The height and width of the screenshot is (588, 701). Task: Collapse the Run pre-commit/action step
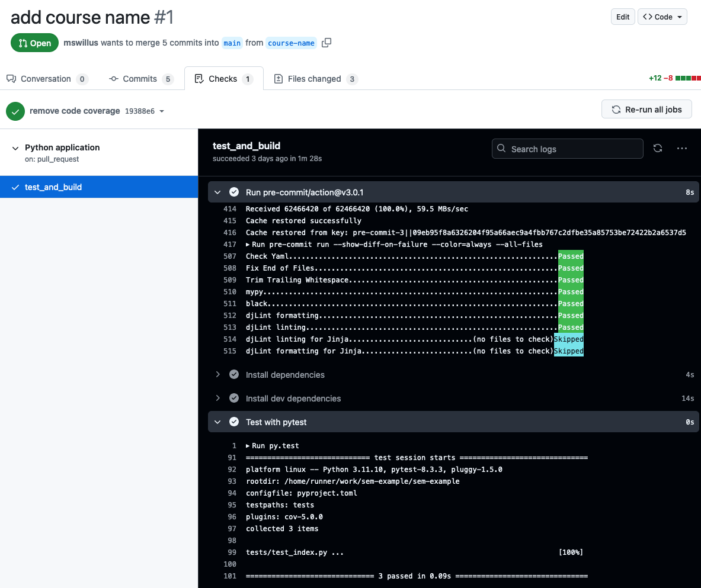217,192
